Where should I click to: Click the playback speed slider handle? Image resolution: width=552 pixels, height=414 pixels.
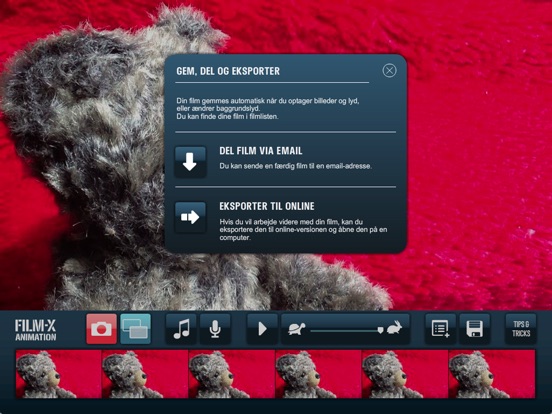380,330
